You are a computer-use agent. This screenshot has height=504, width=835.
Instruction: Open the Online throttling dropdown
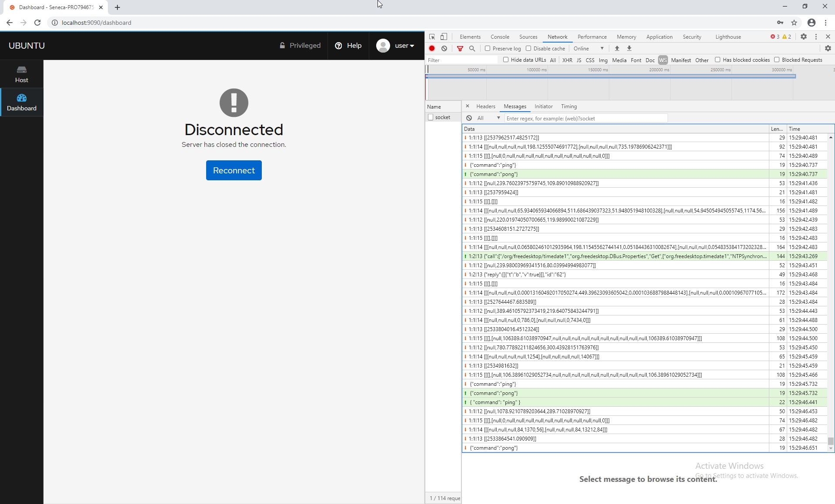point(588,49)
